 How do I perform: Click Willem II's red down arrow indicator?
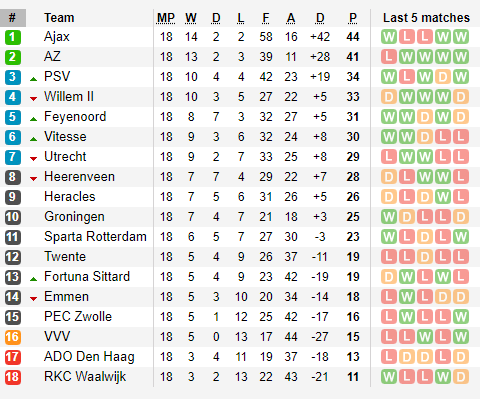(33, 99)
